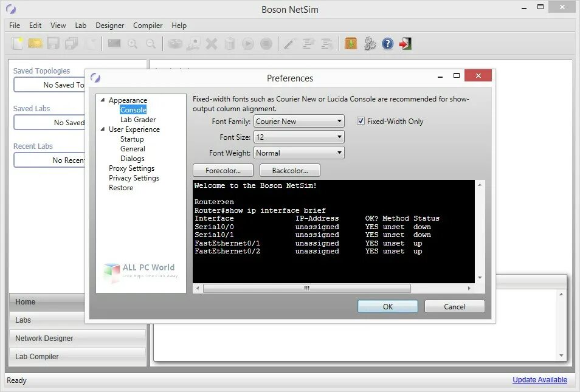This screenshot has height=392, width=580.
Task: Click the 'Router#show ip interface brief' line
Action: point(260,210)
